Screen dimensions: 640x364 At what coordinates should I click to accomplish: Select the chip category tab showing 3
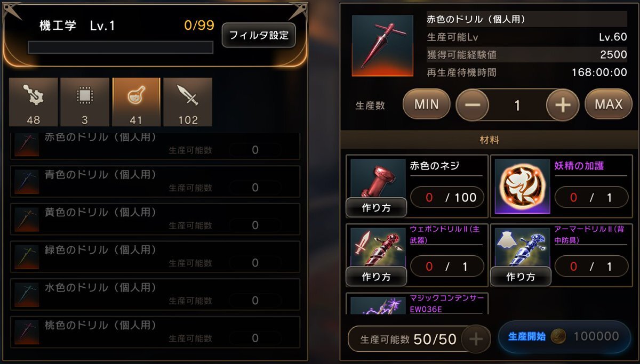pos(85,102)
